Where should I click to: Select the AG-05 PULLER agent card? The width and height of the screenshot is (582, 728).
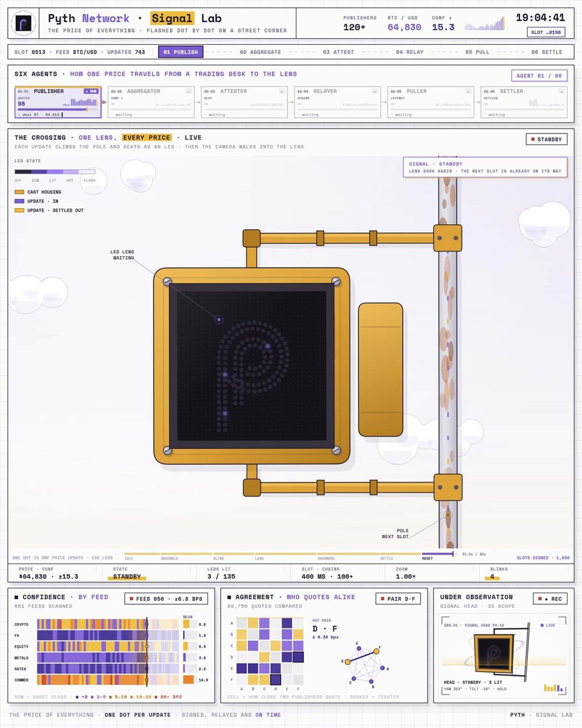click(x=431, y=102)
